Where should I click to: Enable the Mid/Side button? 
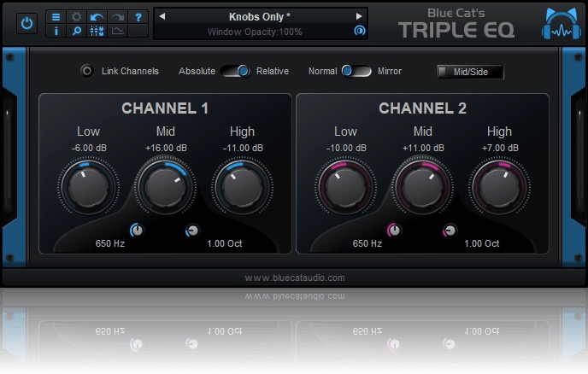tap(470, 72)
